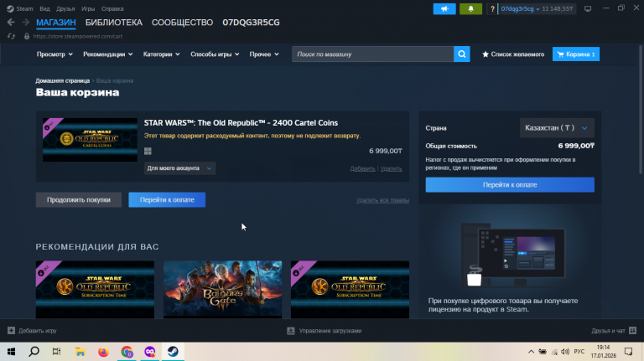Click the STAR WARS 2400 Cartel Coins title
The height and width of the screenshot is (361, 644).
[x=241, y=122]
